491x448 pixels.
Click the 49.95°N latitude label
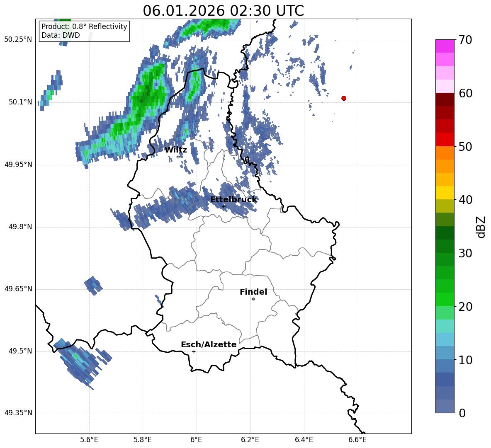[x=18, y=165]
